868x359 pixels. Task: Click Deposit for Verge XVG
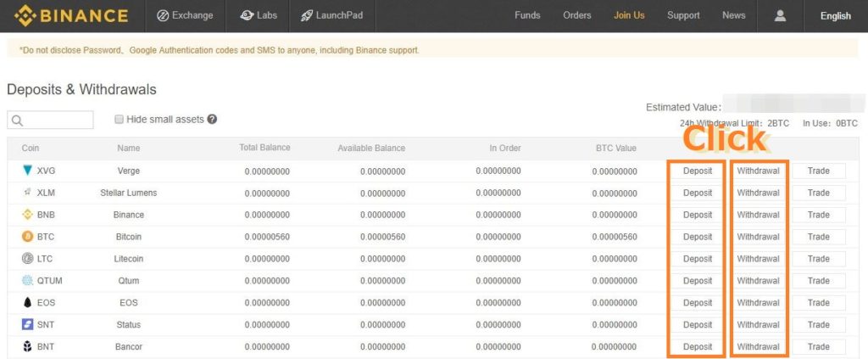pos(698,171)
